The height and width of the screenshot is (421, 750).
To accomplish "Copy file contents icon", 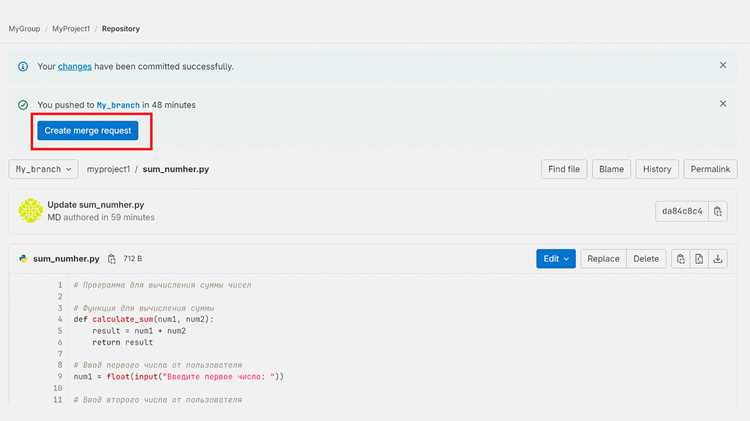I will [x=681, y=259].
